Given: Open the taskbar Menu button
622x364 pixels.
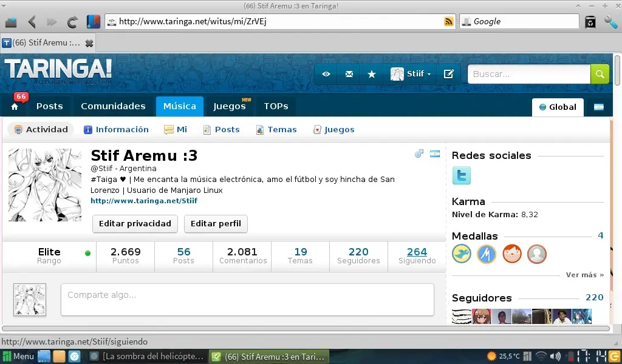Looking at the screenshot, I should click(18, 357).
